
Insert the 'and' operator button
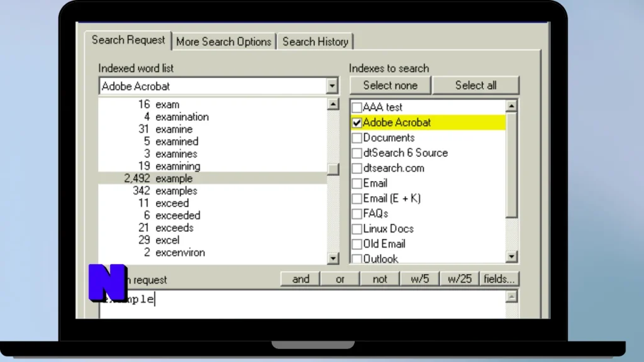pyautogui.click(x=300, y=279)
